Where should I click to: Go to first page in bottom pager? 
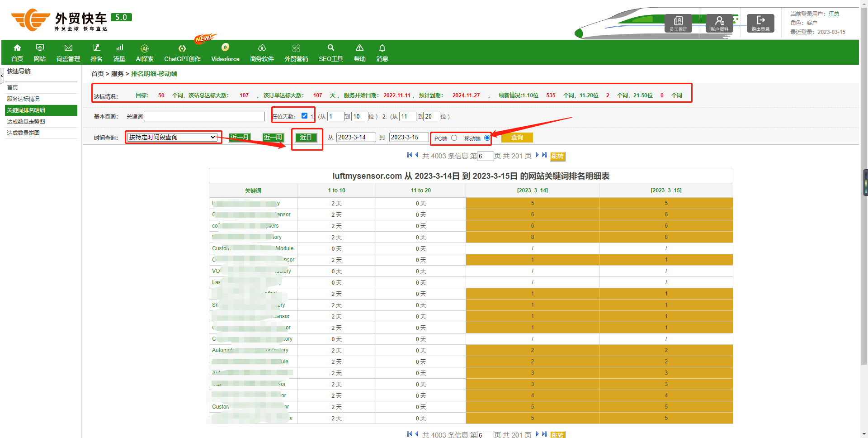409,434
